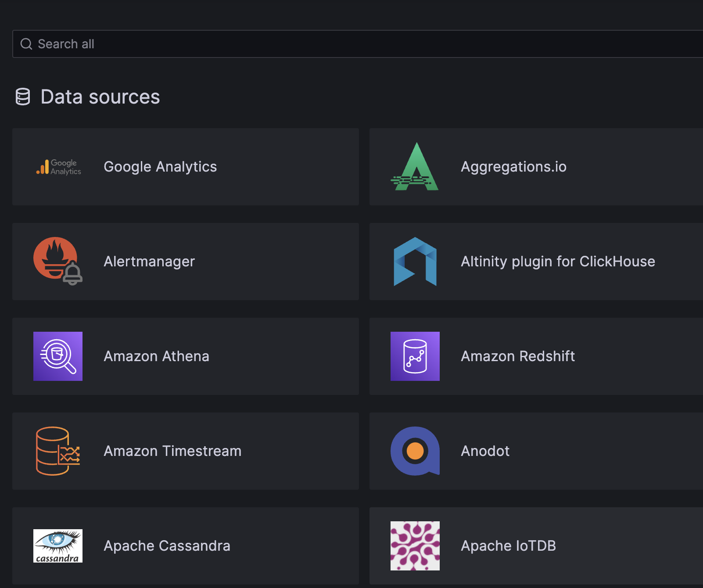This screenshot has height=588, width=703.
Task: Select the Amazon Athena label
Action: pyautogui.click(x=156, y=356)
